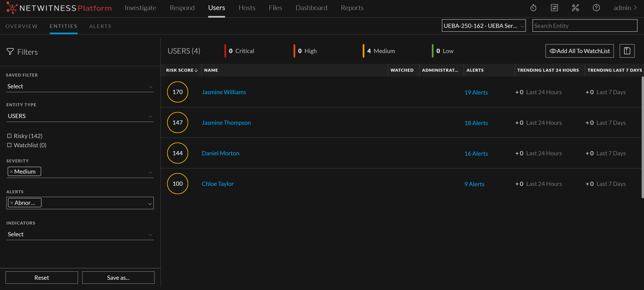Expand the Saved Filter dropdown
Viewport: 644px width, 290px height.
[x=80, y=87]
